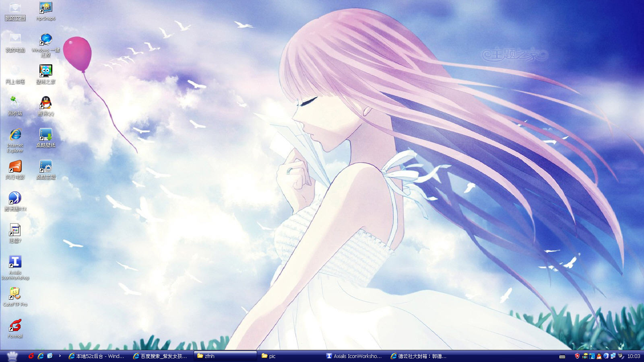Click the keyboard language bar icon
Image resolution: width=644 pixels, height=362 pixels.
(562, 356)
